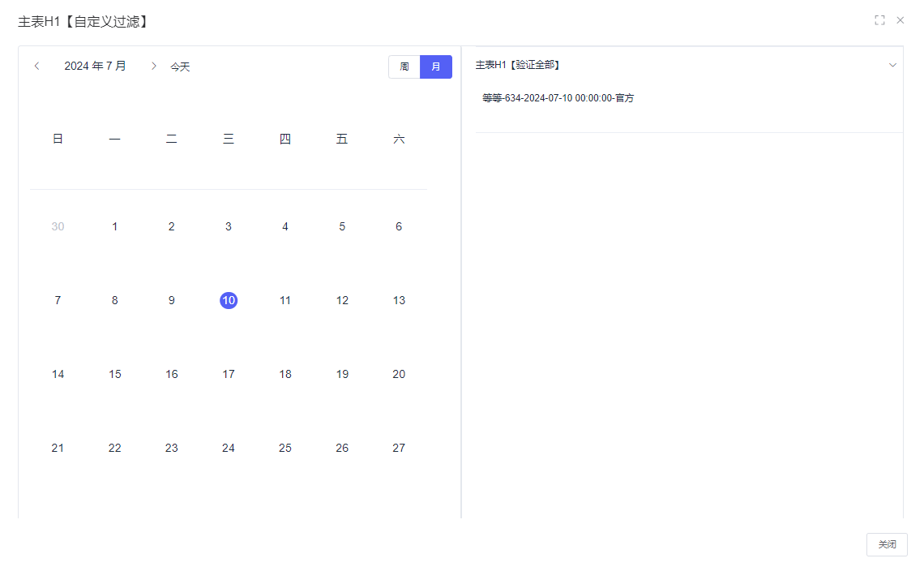This screenshot has height=567, width=924.
Task: Pick date 13 under 六 column
Action: point(399,300)
